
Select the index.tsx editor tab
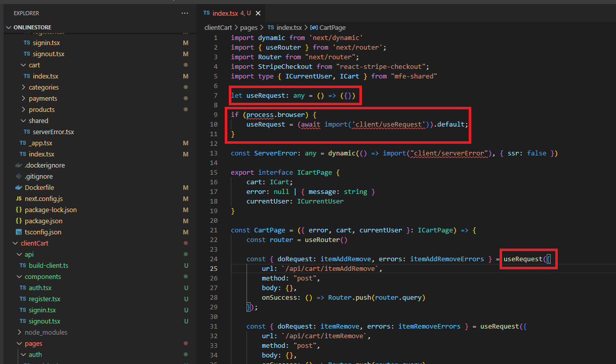click(226, 13)
